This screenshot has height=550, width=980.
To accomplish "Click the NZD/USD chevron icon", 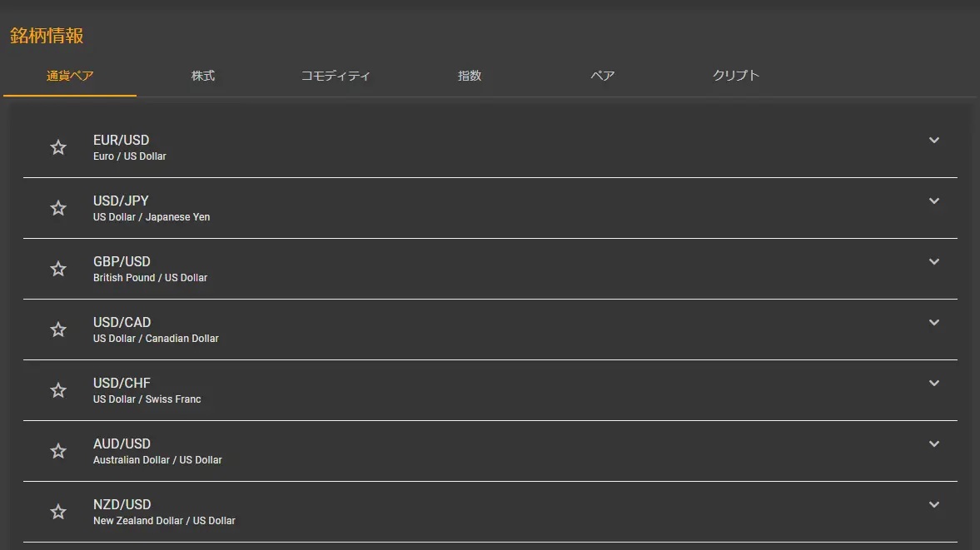I will coord(933,505).
